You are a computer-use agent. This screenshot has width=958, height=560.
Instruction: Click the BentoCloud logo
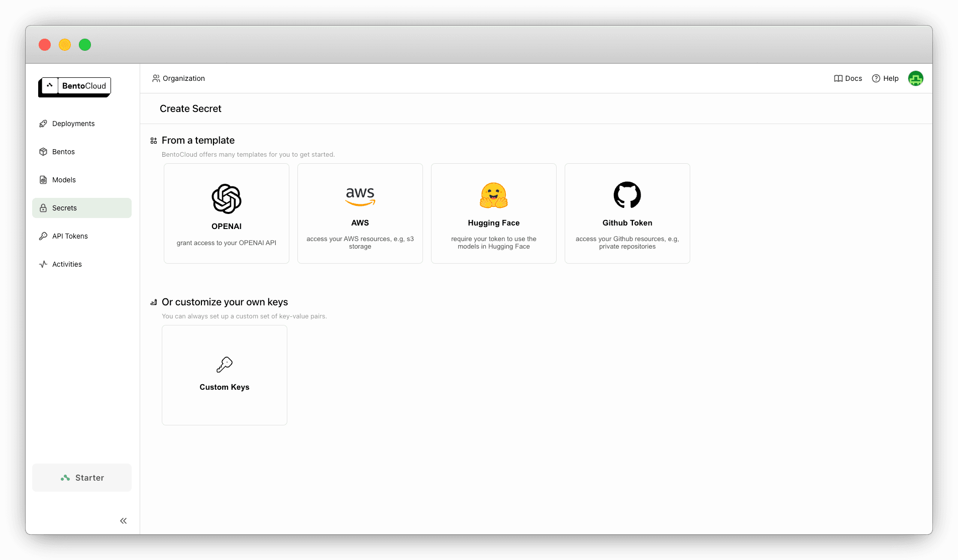tap(75, 86)
